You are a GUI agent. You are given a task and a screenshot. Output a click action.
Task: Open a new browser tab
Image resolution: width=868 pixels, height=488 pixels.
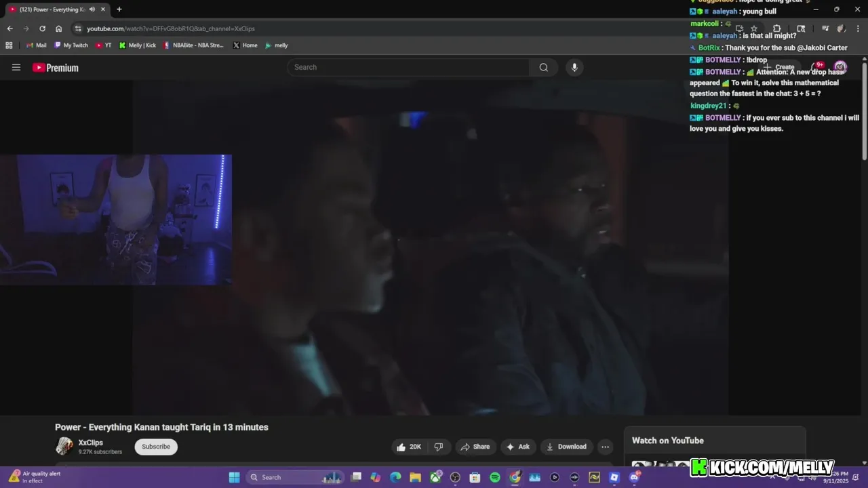point(119,9)
